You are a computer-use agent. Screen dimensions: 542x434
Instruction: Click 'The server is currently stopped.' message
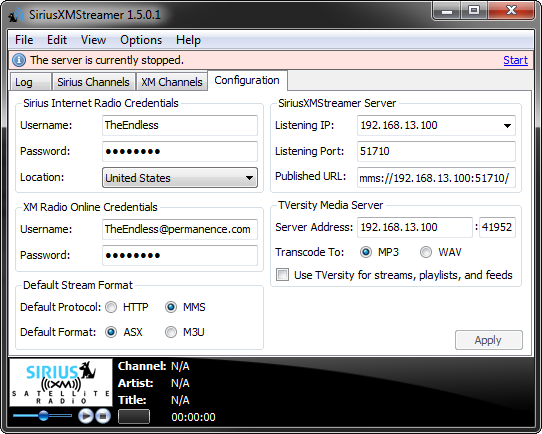point(107,60)
